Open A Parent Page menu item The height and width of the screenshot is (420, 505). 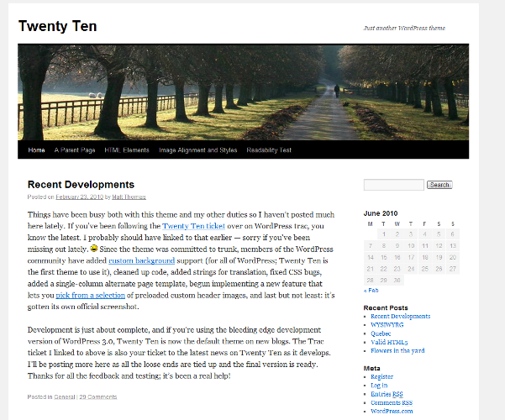click(x=75, y=150)
